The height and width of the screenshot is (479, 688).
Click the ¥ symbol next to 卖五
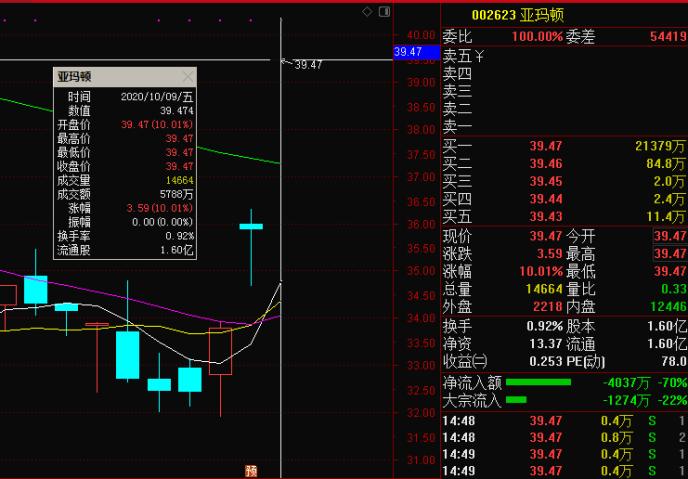[x=479, y=57]
